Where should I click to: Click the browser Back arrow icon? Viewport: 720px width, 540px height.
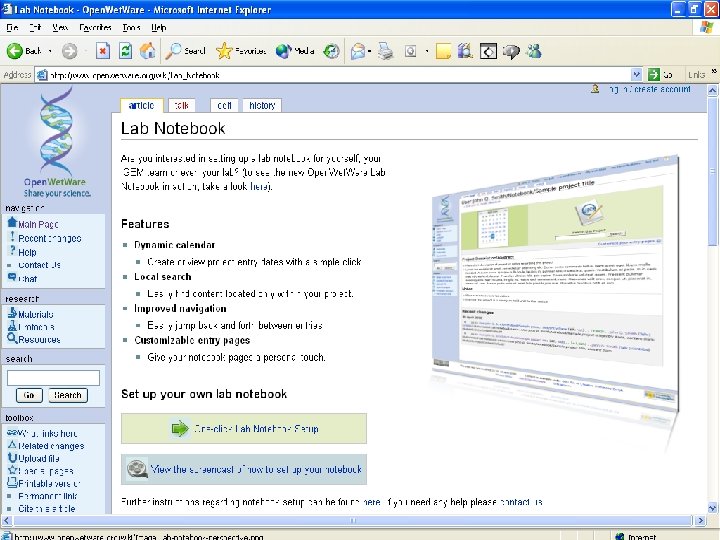click(x=15, y=51)
